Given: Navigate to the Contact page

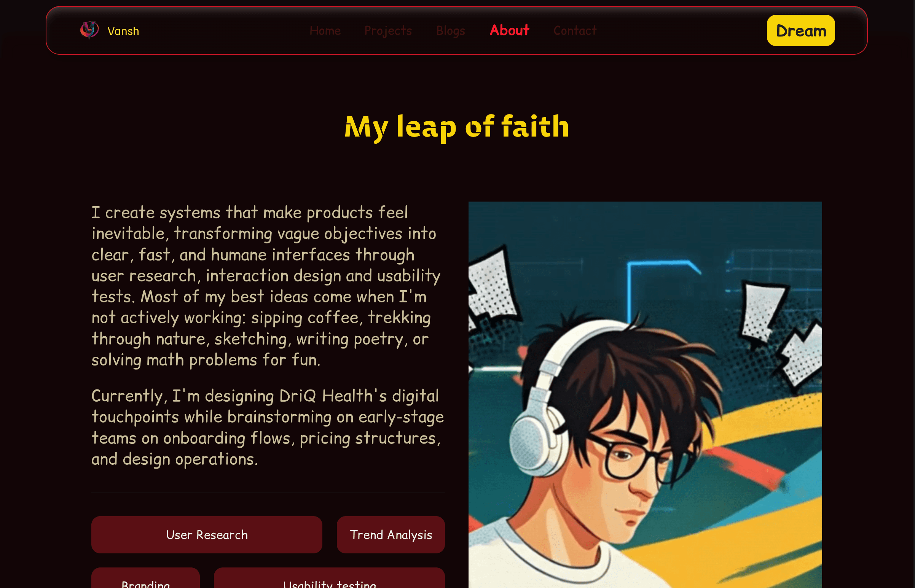Looking at the screenshot, I should point(575,30).
